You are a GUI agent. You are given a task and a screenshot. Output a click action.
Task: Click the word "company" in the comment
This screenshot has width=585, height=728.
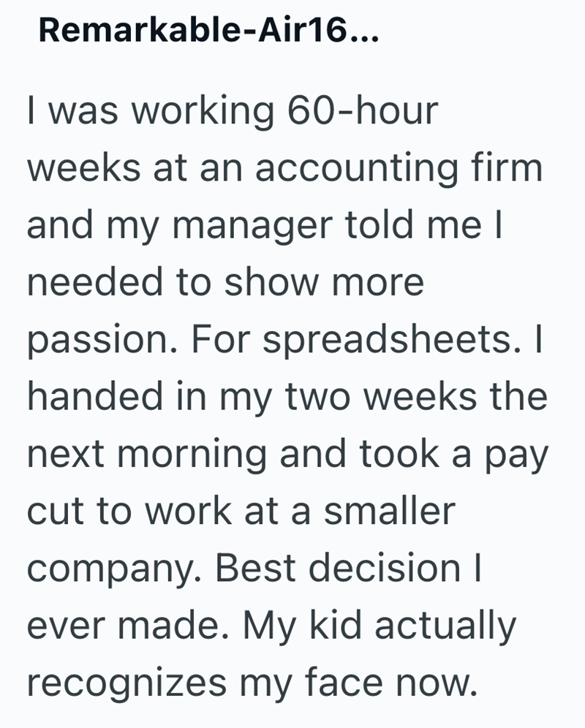pyautogui.click(x=111, y=569)
